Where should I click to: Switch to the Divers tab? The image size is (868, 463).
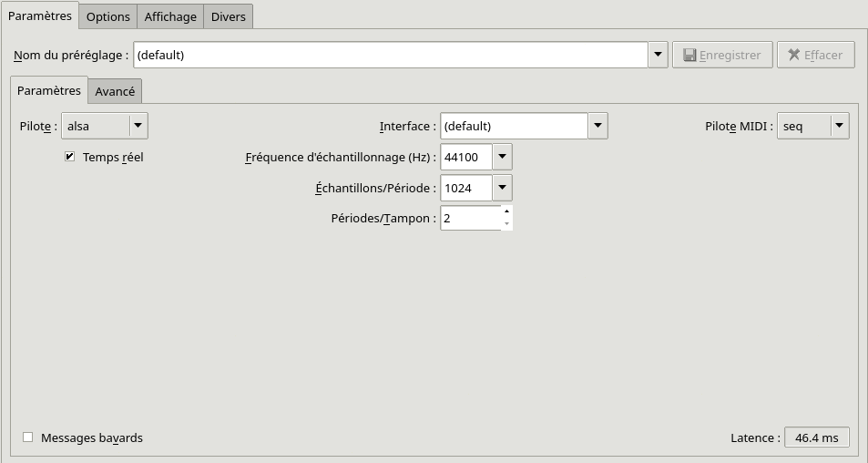pos(228,16)
